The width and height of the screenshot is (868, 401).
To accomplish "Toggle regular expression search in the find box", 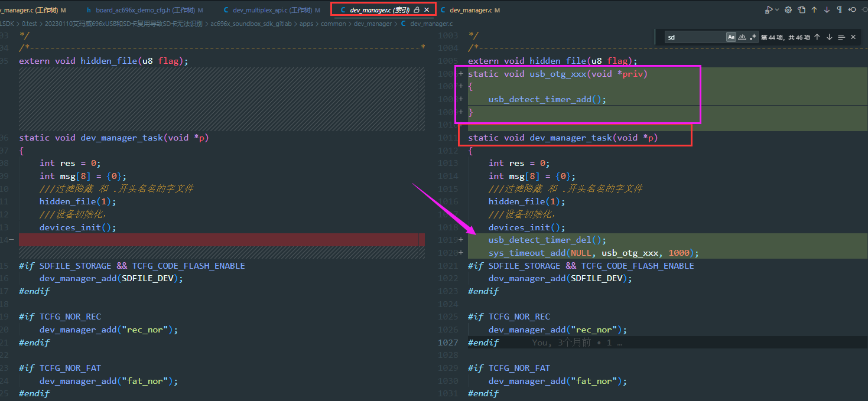I will click(753, 37).
